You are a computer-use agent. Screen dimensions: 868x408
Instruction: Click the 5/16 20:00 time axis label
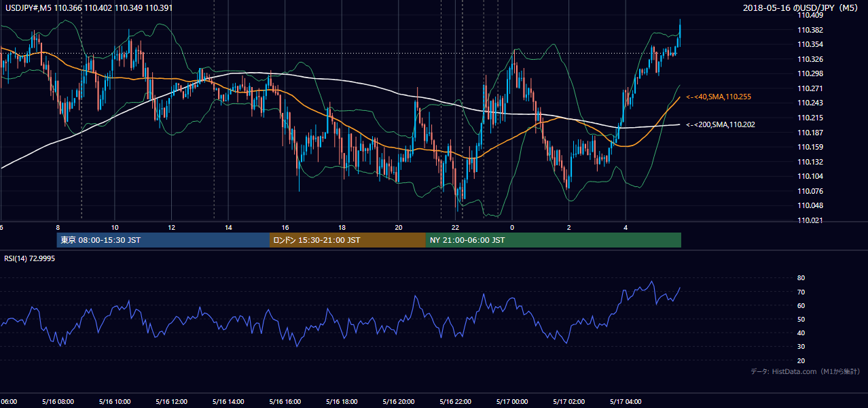[397, 402]
